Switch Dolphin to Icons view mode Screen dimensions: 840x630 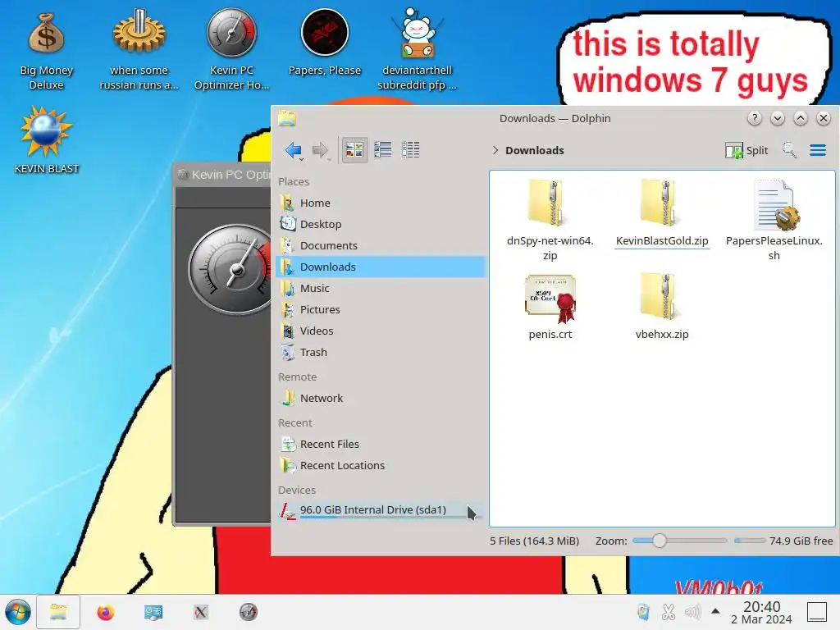pos(354,150)
